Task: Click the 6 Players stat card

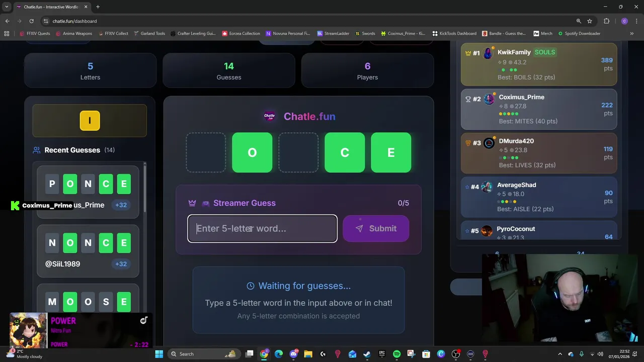Action: (x=367, y=71)
